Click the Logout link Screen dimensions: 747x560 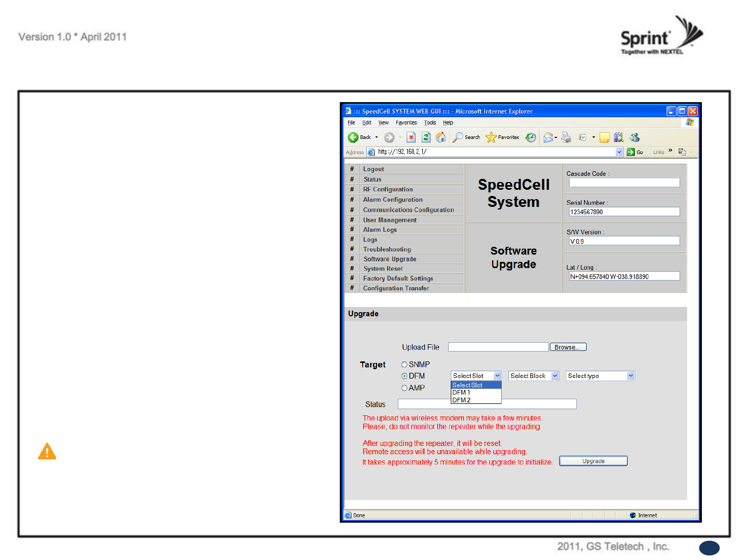pos(374,169)
